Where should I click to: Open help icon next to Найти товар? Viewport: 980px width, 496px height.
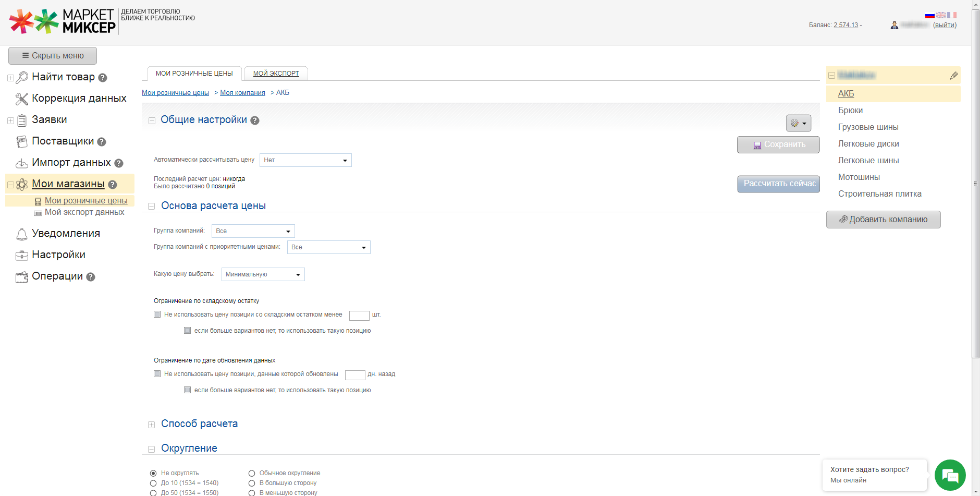coord(103,78)
